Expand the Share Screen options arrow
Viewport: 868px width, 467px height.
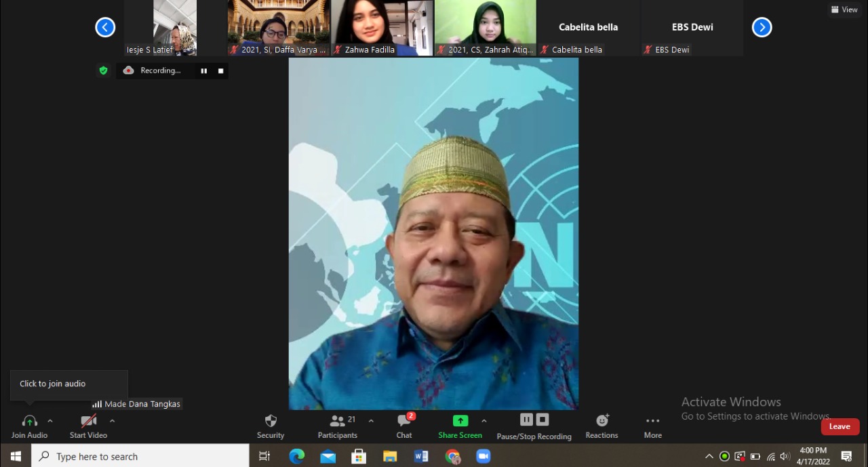484,421
